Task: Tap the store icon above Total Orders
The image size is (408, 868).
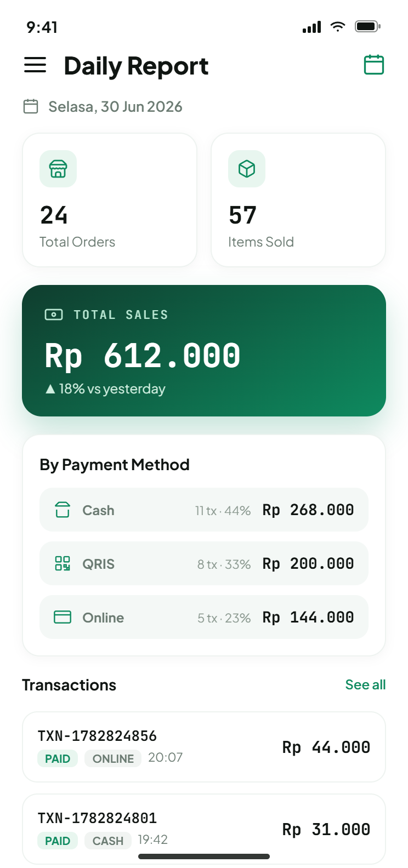Action: 58,169
